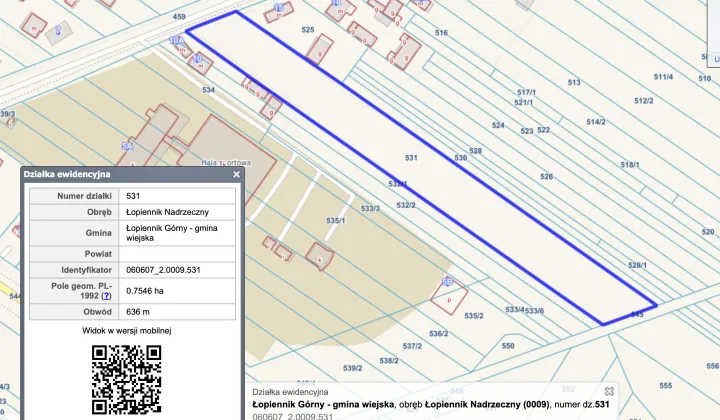This screenshot has width=720, height=420.
Task: Click address number 5A on the map
Action: (x=127, y=146)
